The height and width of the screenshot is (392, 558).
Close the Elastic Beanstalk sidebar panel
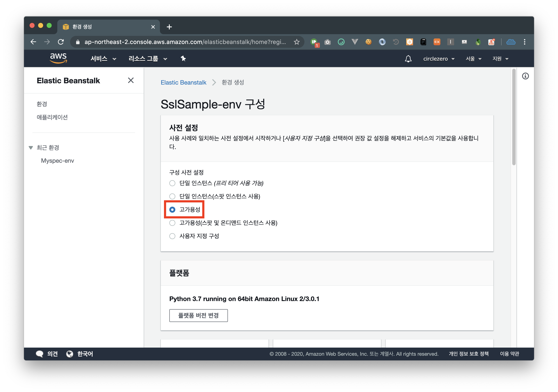131,80
